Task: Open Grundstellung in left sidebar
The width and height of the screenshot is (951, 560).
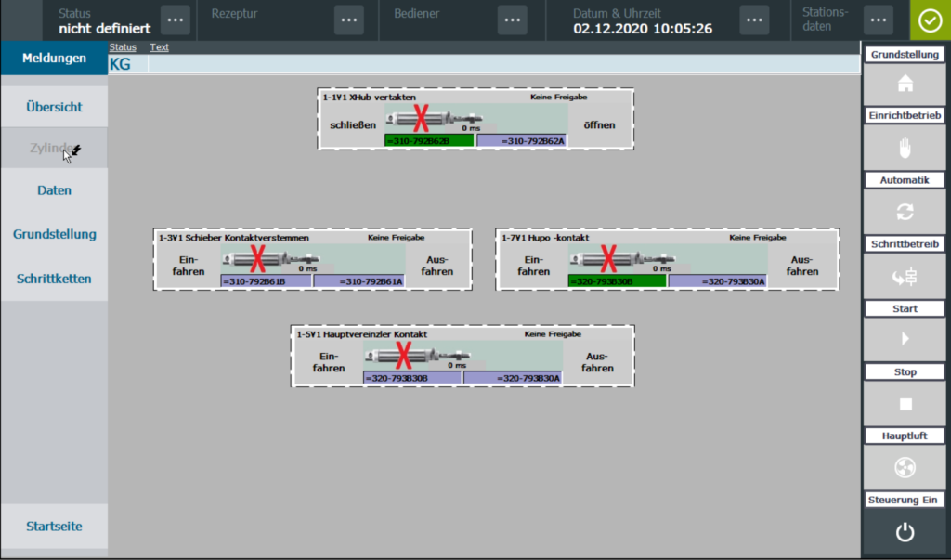Action: tap(54, 234)
